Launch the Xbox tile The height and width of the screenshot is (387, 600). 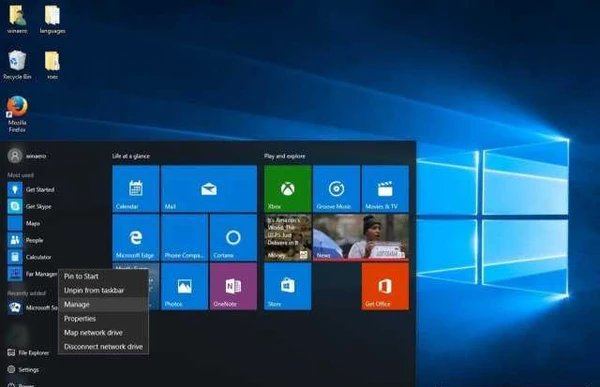point(287,189)
